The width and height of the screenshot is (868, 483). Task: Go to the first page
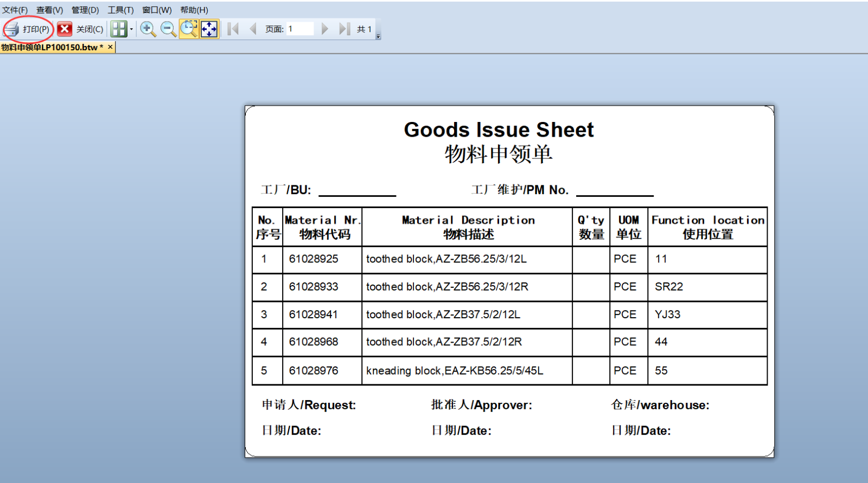pyautogui.click(x=233, y=29)
